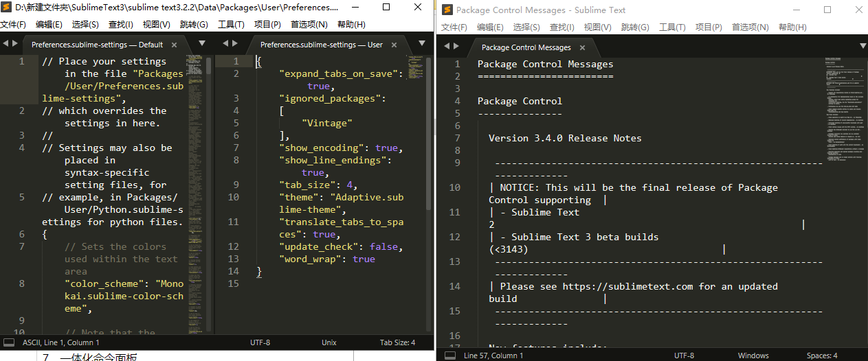The width and height of the screenshot is (868, 361).
Task: Click "ASCII, Line 1, Column 1" status text
Action: click(x=61, y=342)
